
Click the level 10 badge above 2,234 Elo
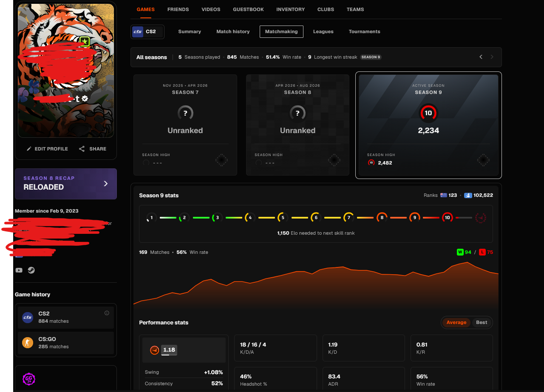428,113
